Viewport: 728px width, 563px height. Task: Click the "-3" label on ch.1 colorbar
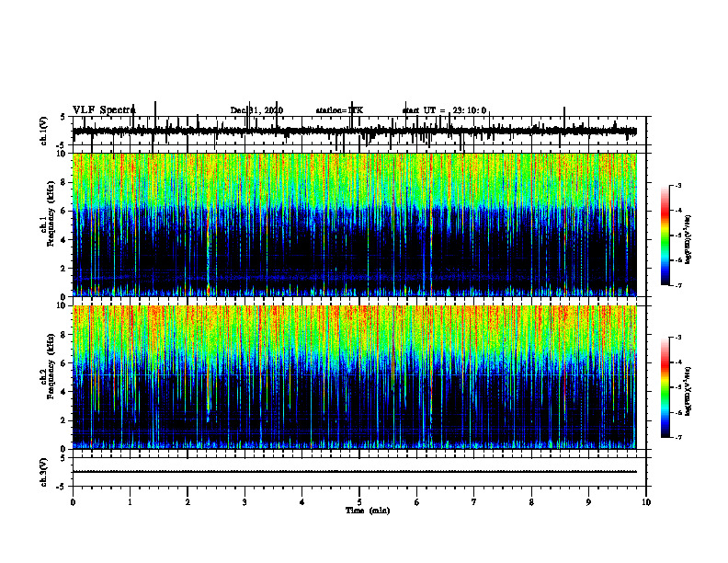click(x=677, y=185)
